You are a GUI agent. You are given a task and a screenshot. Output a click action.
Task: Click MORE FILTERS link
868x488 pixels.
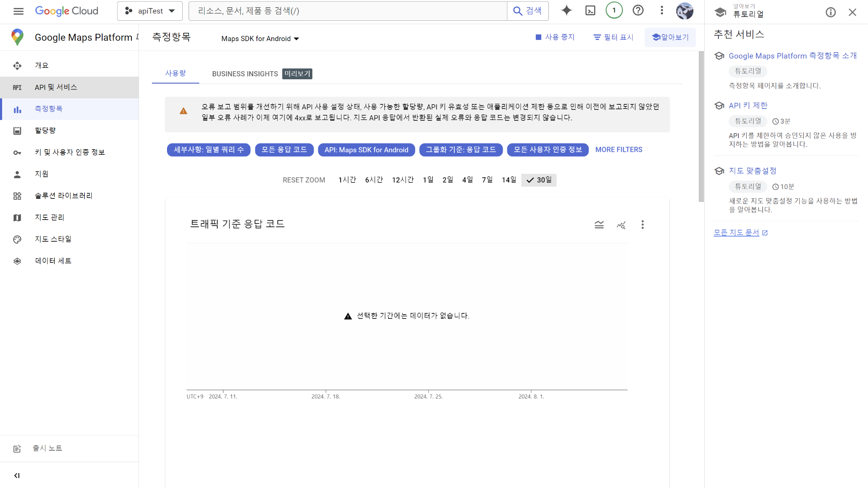[x=619, y=150]
